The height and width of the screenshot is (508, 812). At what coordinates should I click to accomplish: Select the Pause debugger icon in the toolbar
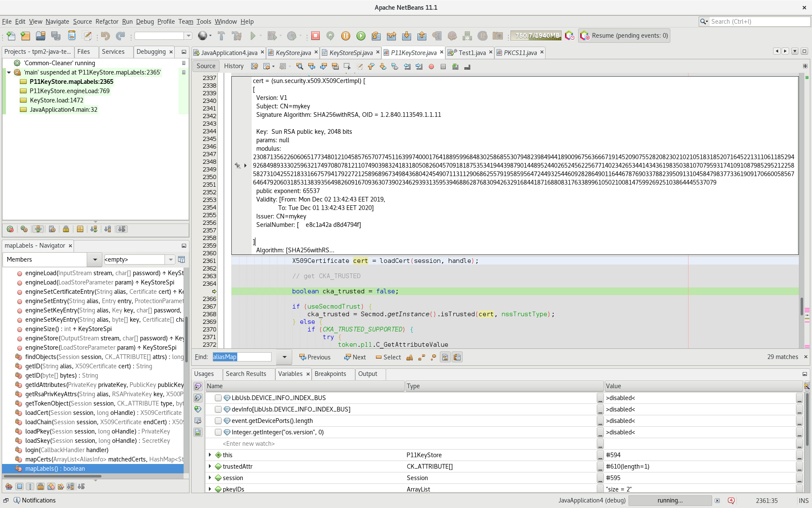point(346,36)
